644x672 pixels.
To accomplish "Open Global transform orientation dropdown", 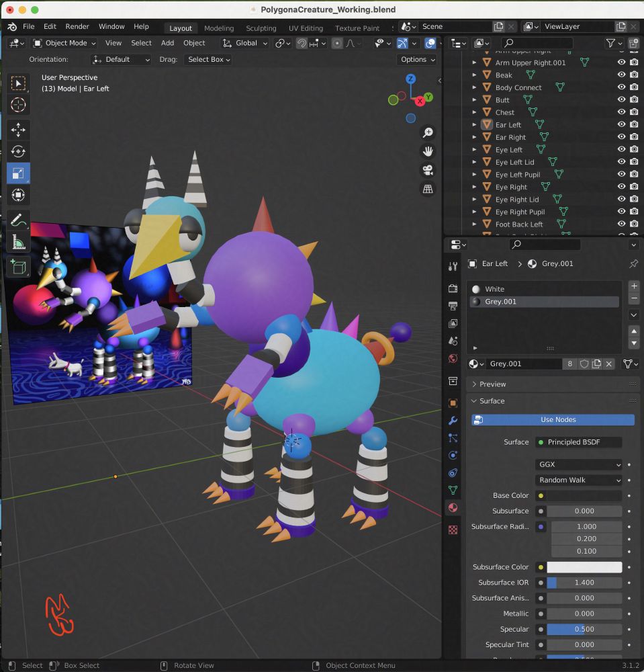I will click(x=244, y=43).
